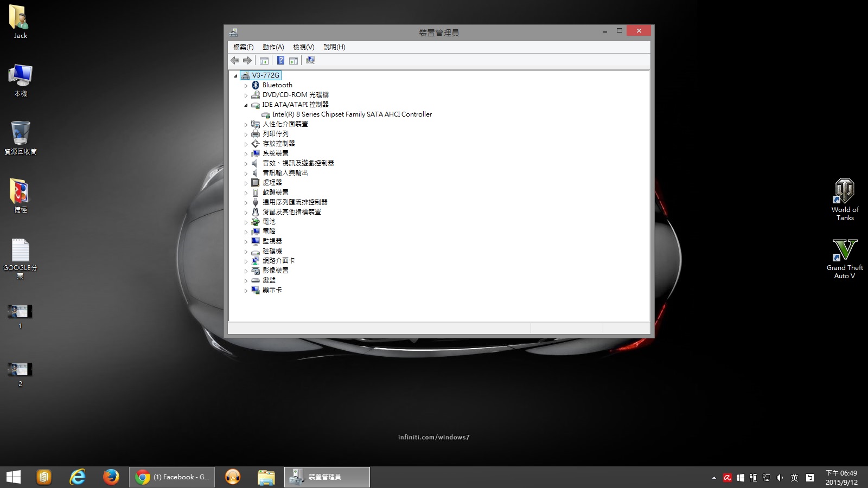Image resolution: width=868 pixels, height=488 pixels.
Task: Select the 磁碟機 row
Action: point(272,251)
